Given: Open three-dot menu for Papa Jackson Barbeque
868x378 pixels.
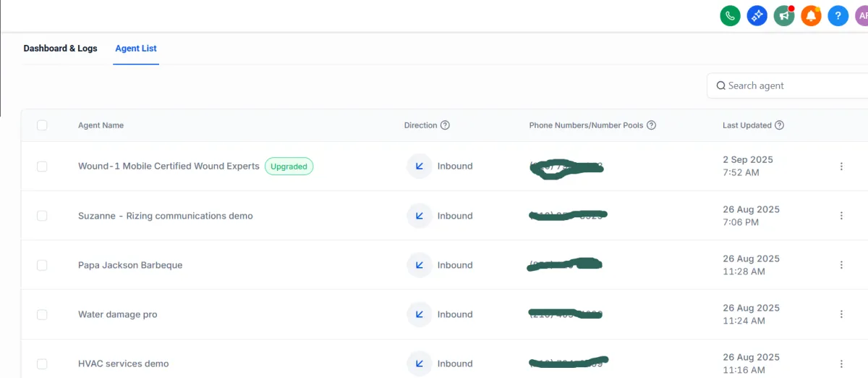Looking at the screenshot, I should 841,265.
